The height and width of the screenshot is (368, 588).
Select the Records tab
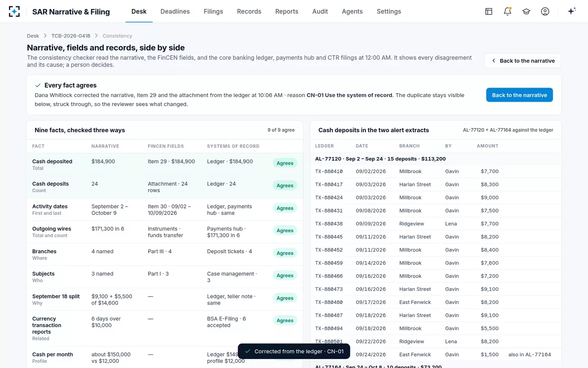tap(249, 11)
